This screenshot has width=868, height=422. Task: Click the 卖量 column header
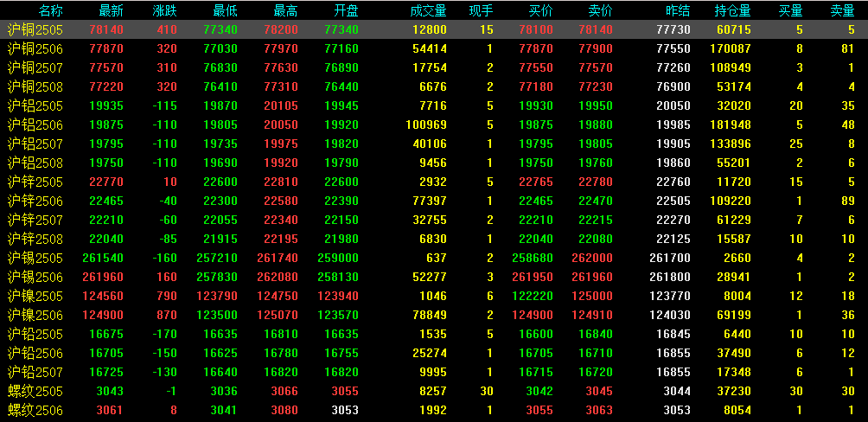[x=843, y=10]
